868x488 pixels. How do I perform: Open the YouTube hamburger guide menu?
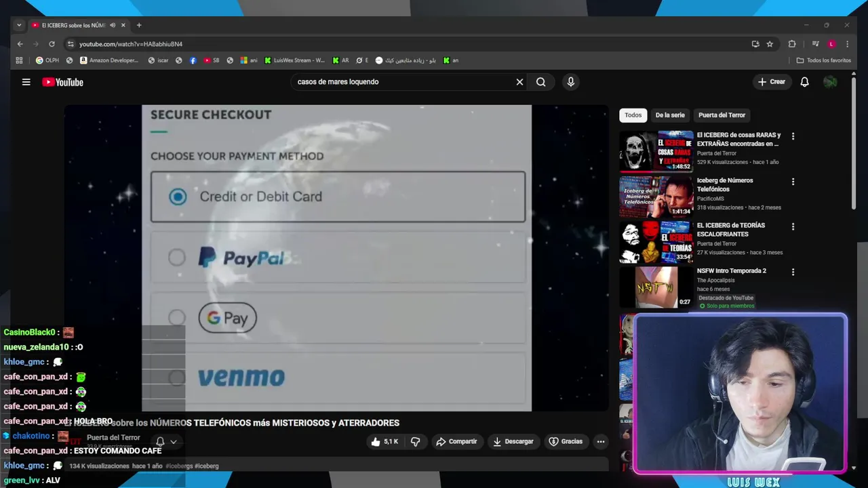point(26,82)
